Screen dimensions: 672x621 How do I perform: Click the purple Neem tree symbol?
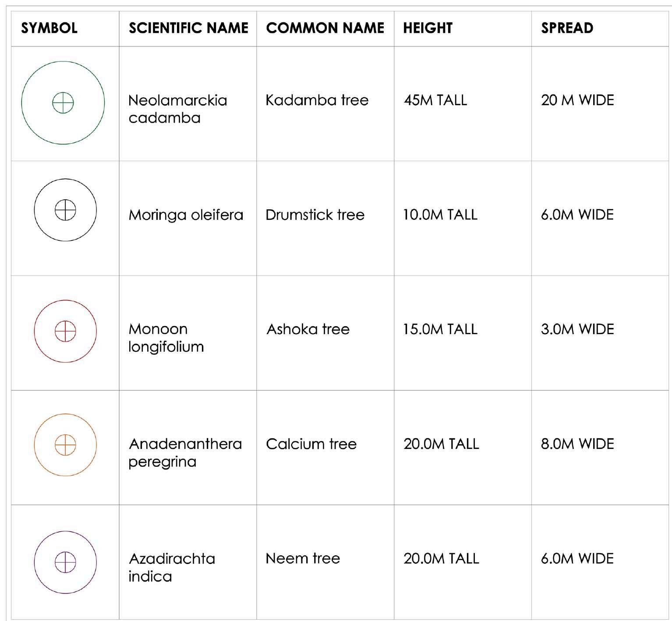click(65, 562)
